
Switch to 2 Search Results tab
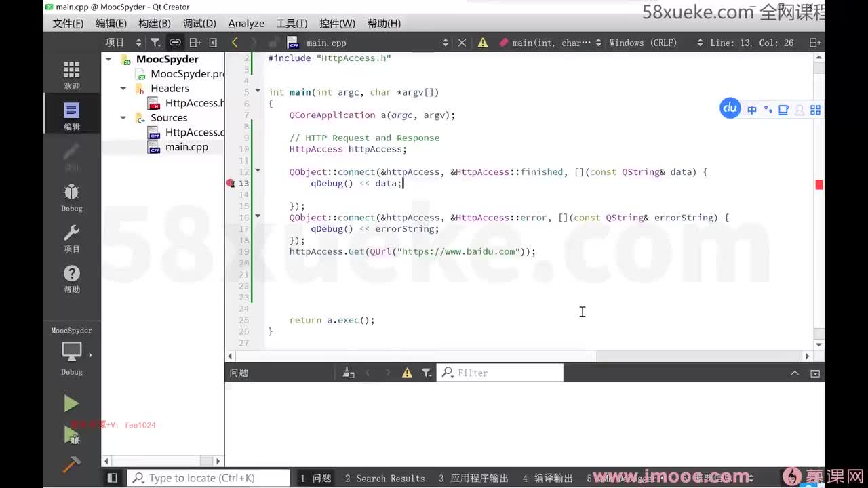[384, 478]
